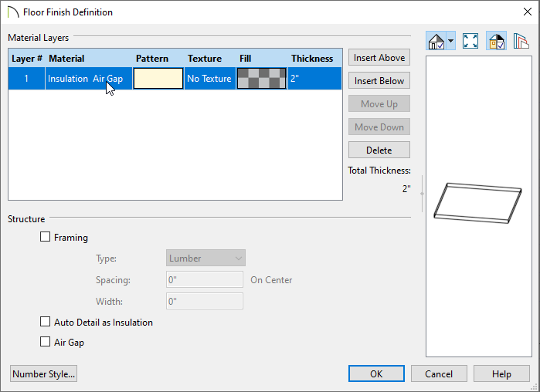Click the camera view house icon
The width and height of the screenshot is (540, 392).
point(436,41)
